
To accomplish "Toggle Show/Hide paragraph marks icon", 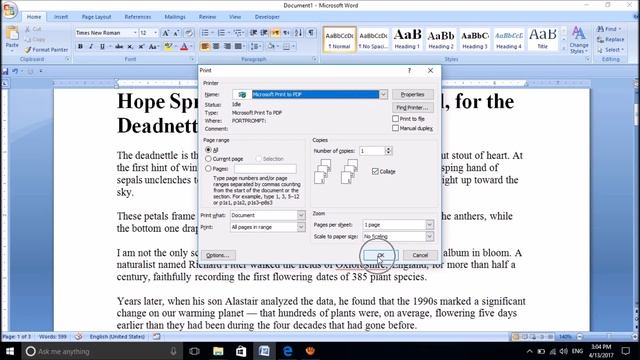I will click(311, 33).
